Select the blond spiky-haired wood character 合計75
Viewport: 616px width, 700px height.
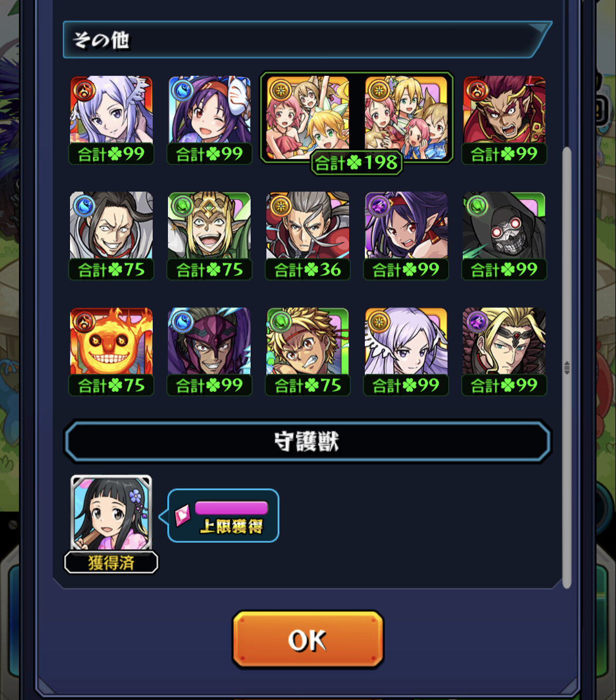[307, 352]
